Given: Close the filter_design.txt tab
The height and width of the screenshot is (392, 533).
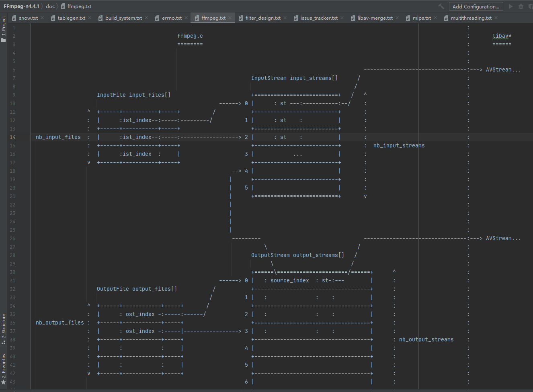Looking at the screenshot, I should pyautogui.click(x=285, y=18).
